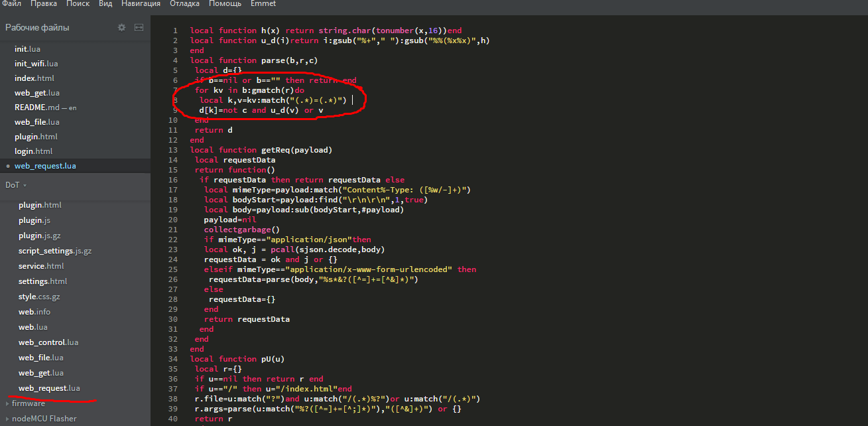
Task: Open the Emmet menu
Action: click(263, 4)
